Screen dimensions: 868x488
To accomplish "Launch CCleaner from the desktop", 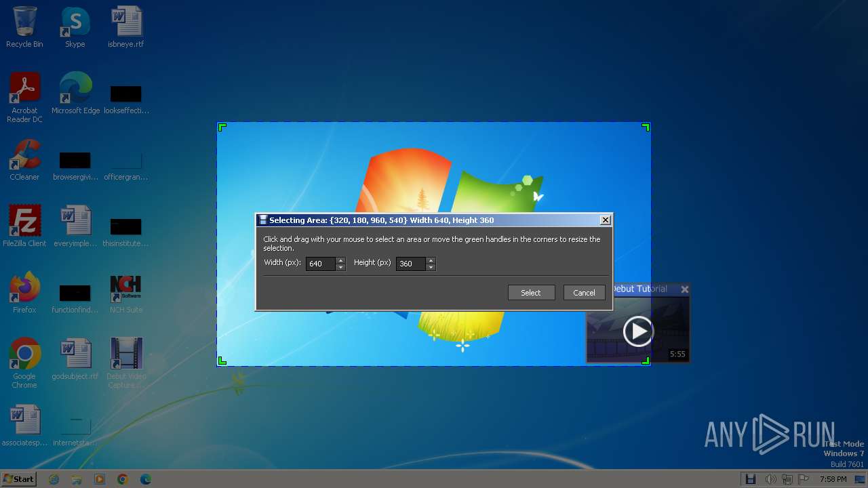I will coord(24,160).
